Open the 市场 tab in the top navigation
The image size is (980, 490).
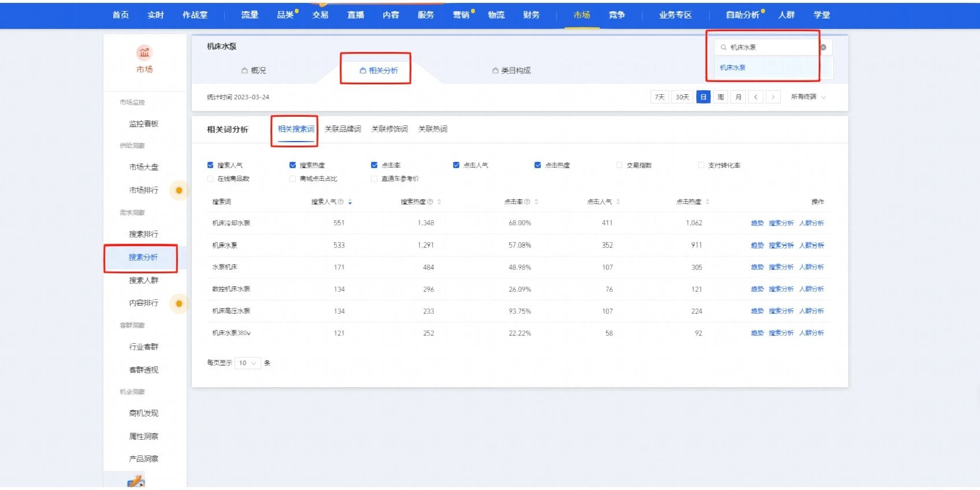click(x=582, y=15)
